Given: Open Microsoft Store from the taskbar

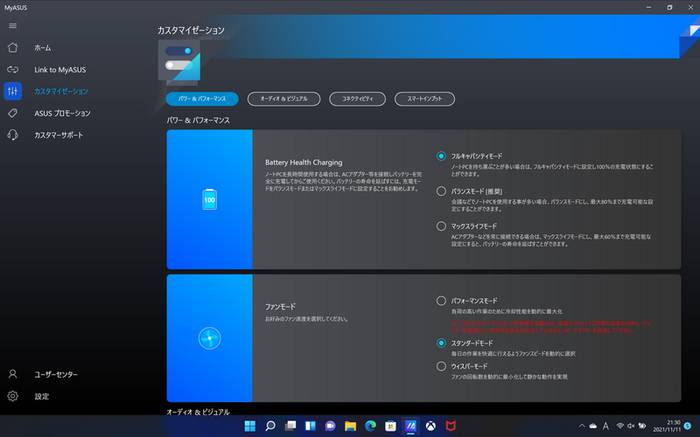Looking at the screenshot, I should [391, 426].
